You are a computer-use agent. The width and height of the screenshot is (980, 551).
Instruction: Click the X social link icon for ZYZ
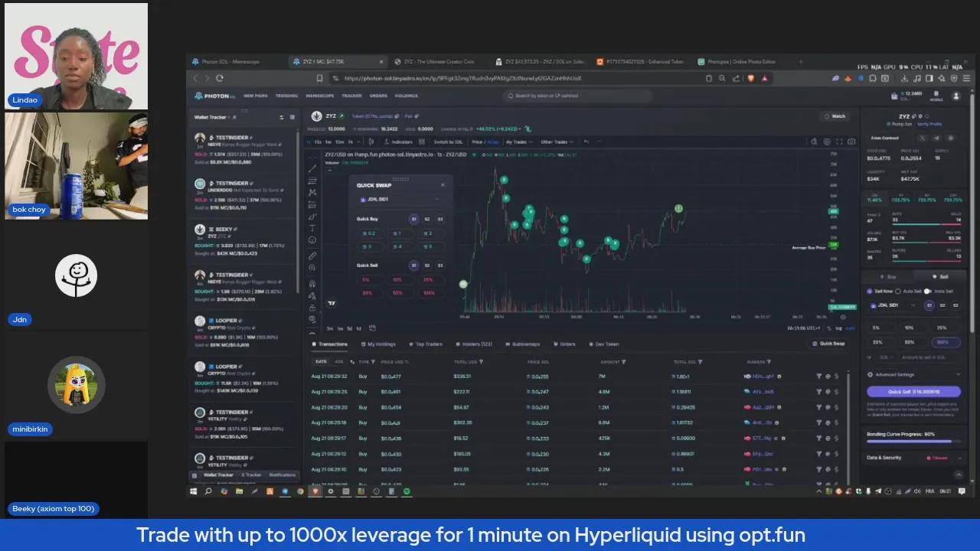(922, 138)
